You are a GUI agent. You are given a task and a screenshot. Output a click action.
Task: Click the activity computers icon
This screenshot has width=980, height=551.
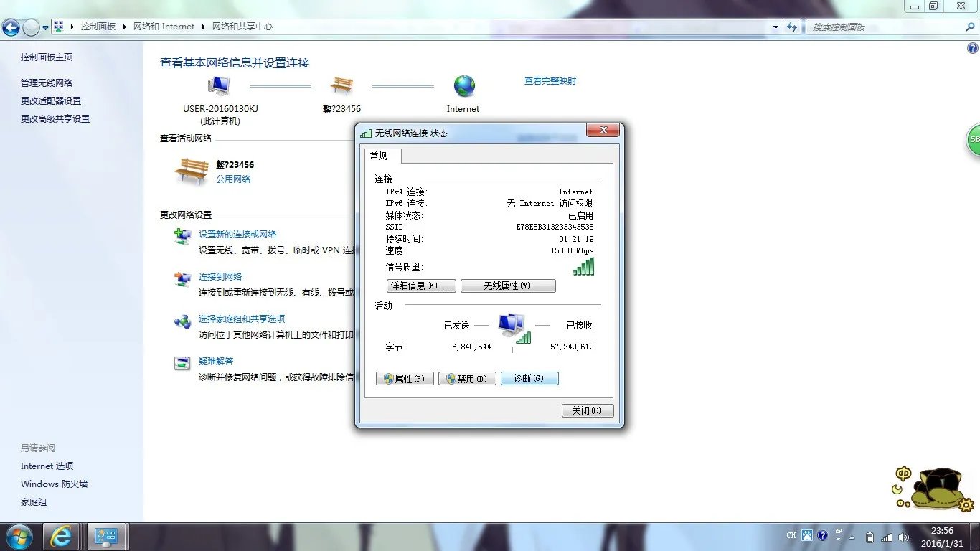pyautogui.click(x=513, y=329)
